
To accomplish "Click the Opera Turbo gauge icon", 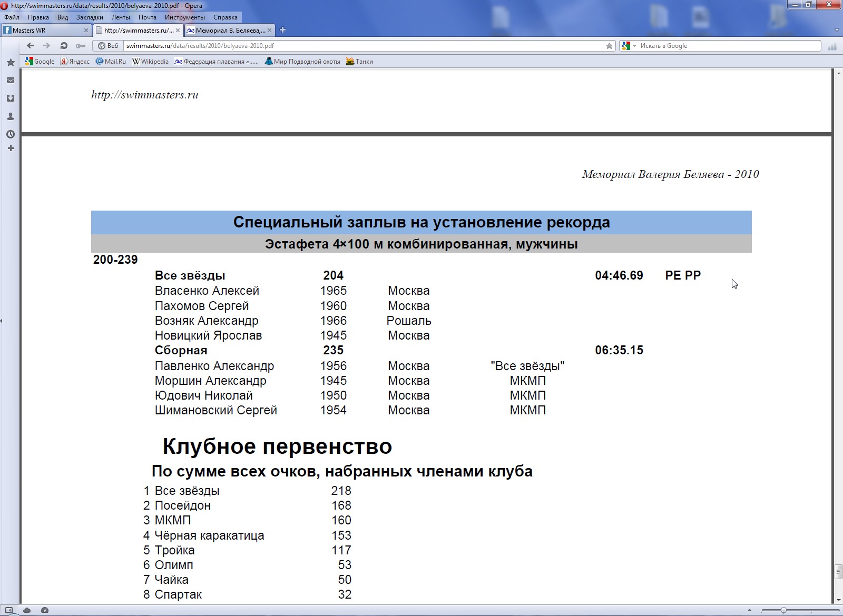I will pyautogui.click(x=45, y=611).
